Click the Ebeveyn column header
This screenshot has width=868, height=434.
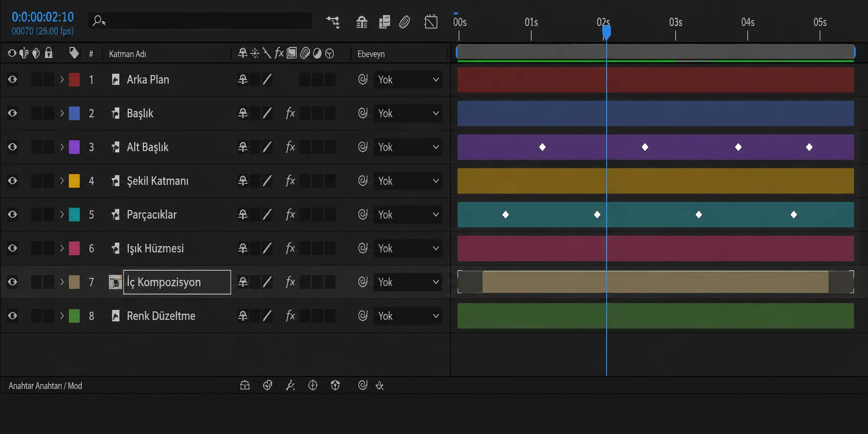pos(371,54)
